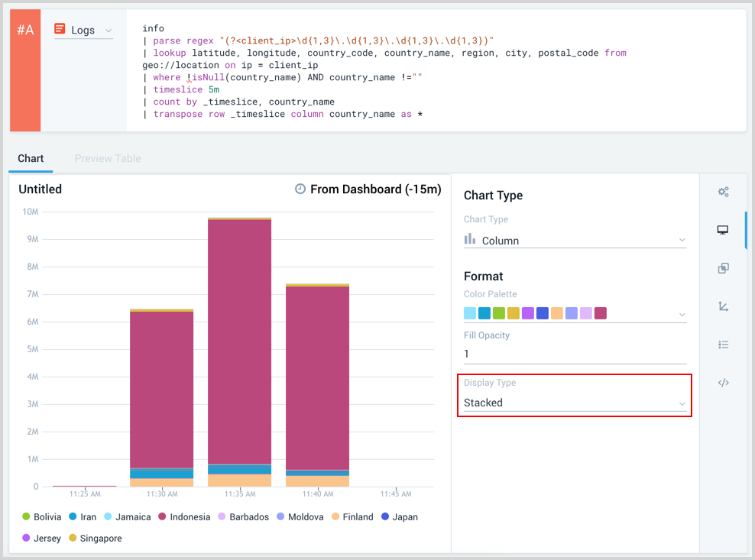The height and width of the screenshot is (560, 755).
Task: Click the From Dashboard (-15m) time range
Action: pyautogui.click(x=374, y=189)
